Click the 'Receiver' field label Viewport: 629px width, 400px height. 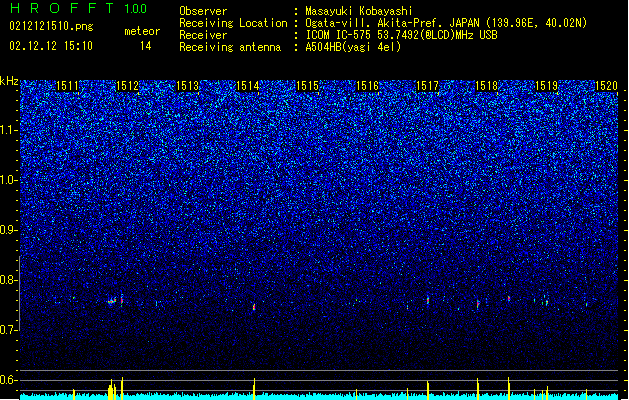pos(203,35)
